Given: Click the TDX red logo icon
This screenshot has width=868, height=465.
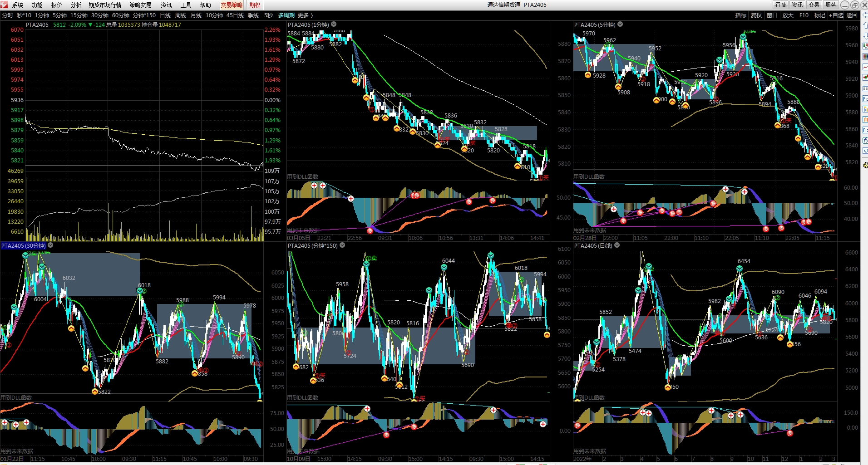Looking at the screenshot, I should click(5, 5).
